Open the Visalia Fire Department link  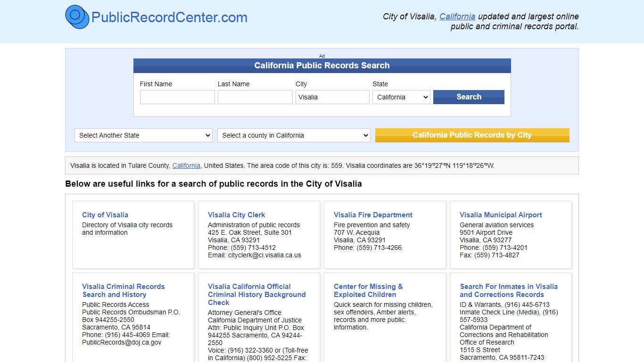tap(373, 215)
